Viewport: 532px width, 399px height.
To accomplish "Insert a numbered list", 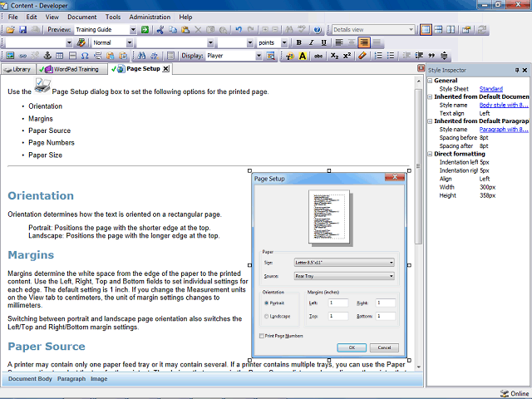I will pyautogui.click(x=378, y=56).
